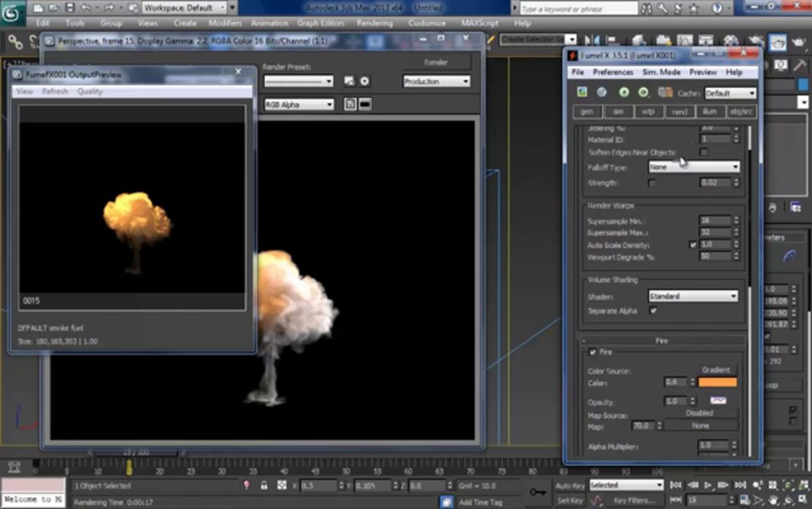Expand the Shader dropdown set to Standard
Image resolution: width=812 pixels, height=509 pixels.
693,296
